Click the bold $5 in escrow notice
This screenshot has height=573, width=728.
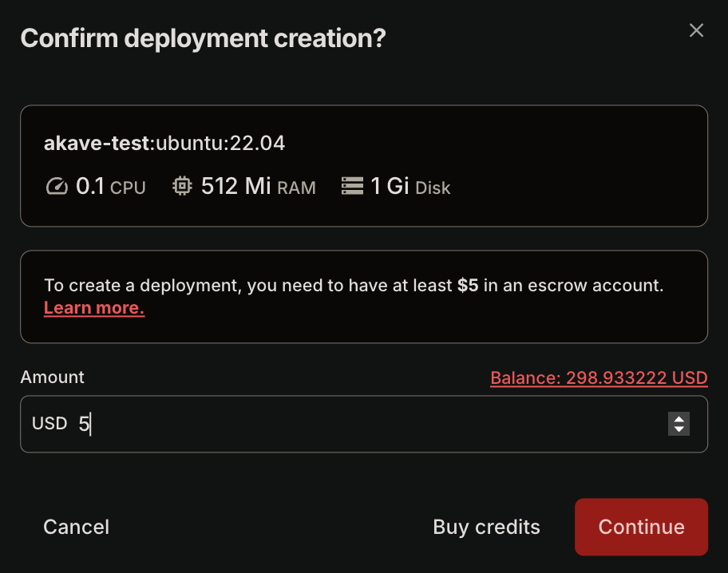[x=468, y=286]
